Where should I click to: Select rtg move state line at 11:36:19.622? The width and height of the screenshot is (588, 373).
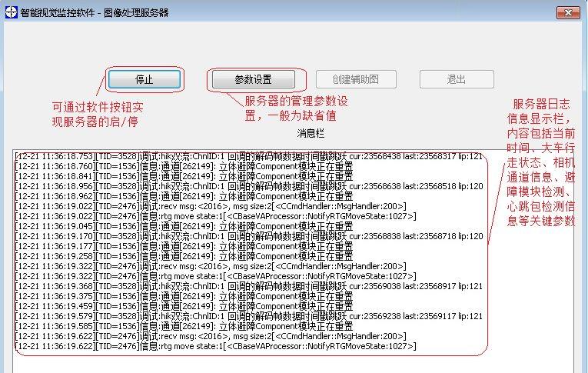(x=216, y=346)
